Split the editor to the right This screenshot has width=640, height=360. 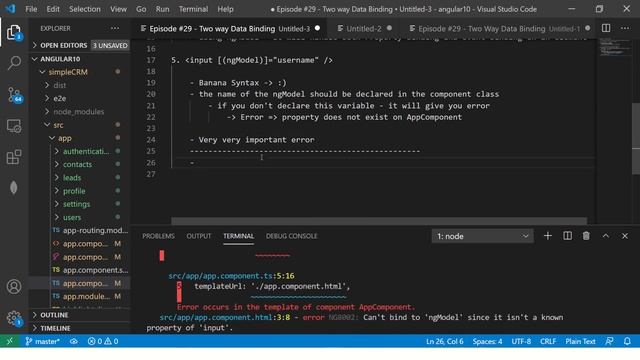(606, 28)
